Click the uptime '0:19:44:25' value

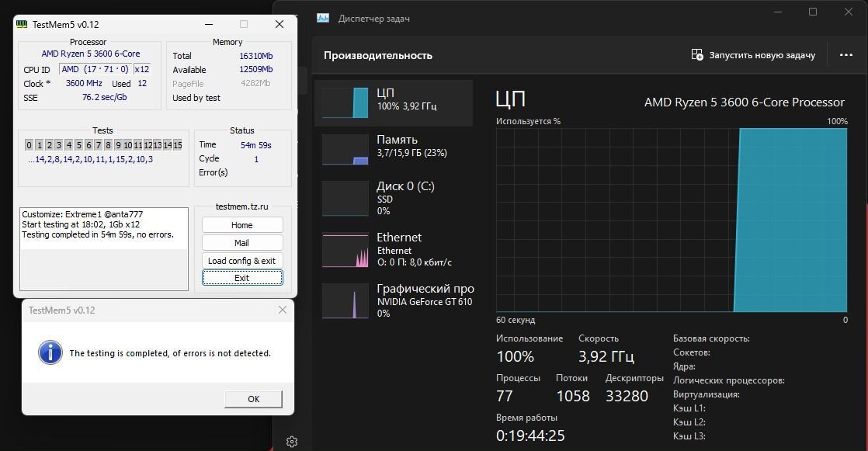[x=530, y=436]
